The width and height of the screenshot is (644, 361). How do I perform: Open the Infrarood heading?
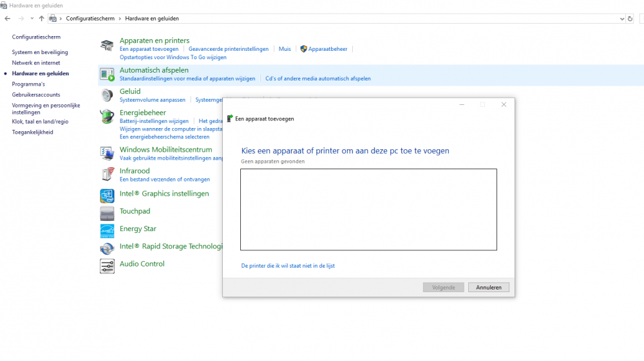pos(135,171)
